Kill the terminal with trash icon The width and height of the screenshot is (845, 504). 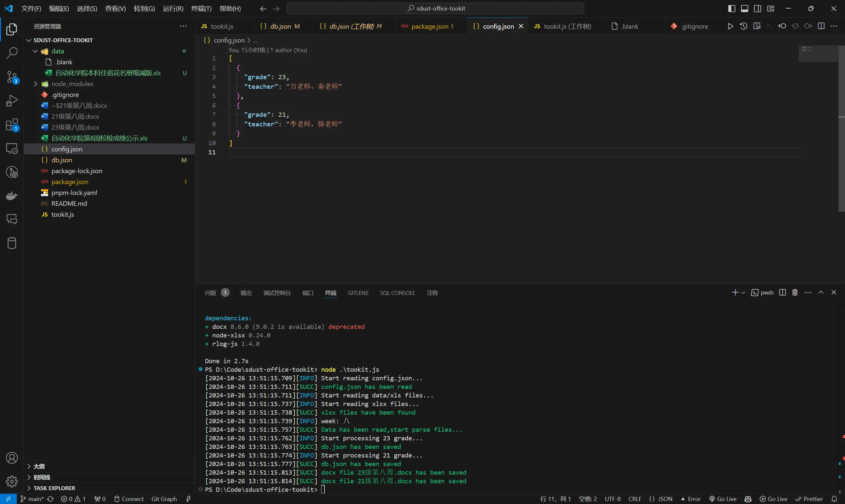(795, 293)
